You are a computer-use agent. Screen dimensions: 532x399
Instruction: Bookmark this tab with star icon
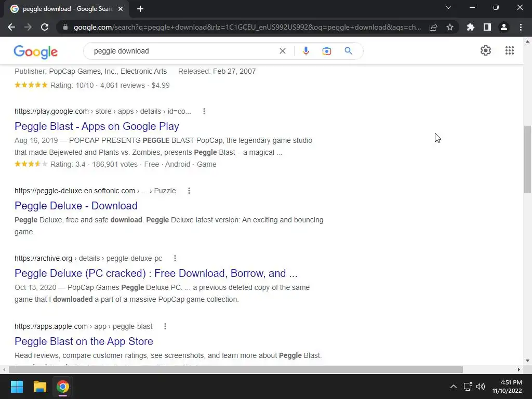[450, 27]
